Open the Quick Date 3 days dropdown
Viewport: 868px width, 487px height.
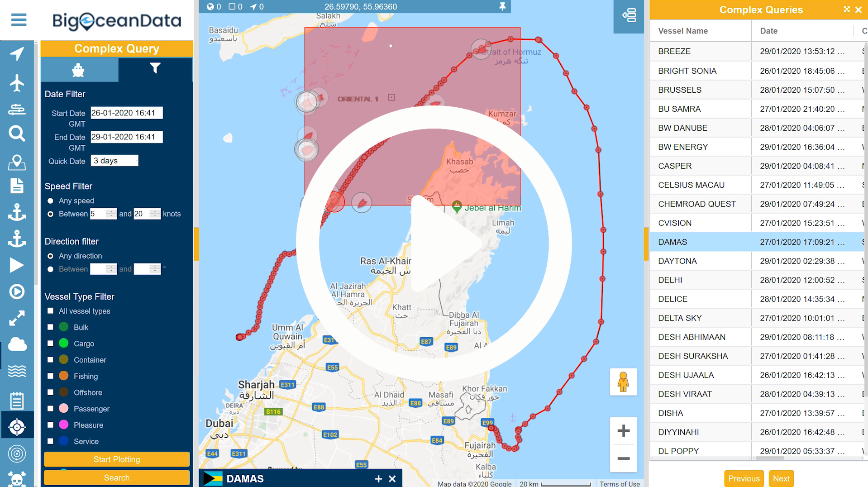coord(114,161)
